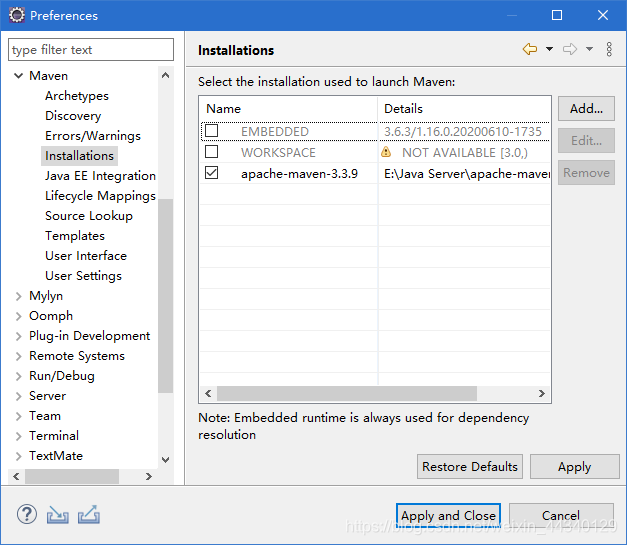The height and width of the screenshot is (545, 627).
Task: Expand the Oomph tree node
Action: coord(18,316)
